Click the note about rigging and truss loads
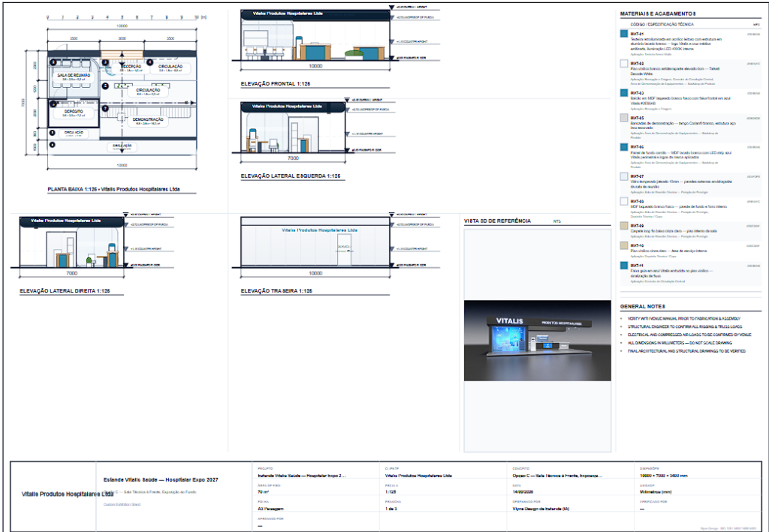Image resolution: width=769 pixels, height=532 pixels. (x=685, y=326)
